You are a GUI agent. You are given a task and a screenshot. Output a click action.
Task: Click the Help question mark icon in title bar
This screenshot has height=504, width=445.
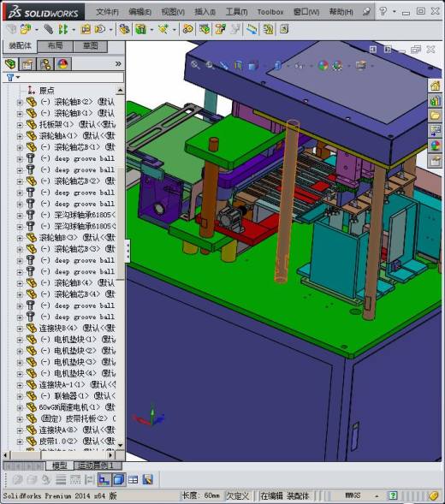click(383, 12)
